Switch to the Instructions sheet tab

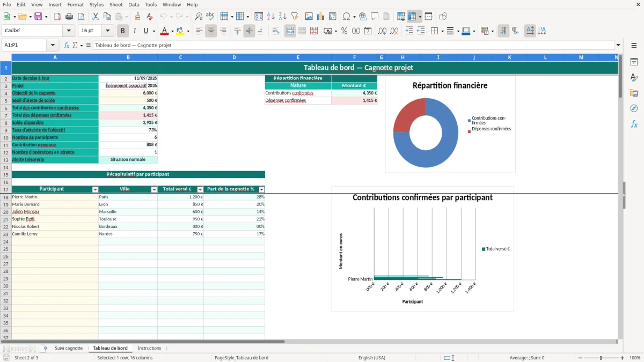[149, 348]
